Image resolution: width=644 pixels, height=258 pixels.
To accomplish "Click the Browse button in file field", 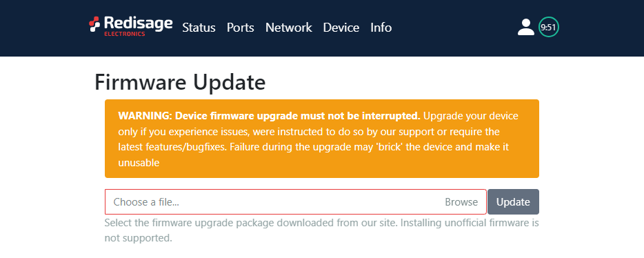I will (x=461, y=201).
